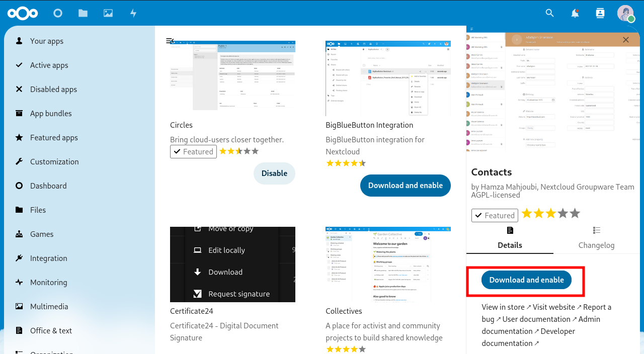
Task: Open the Activity lightning icon
Action: tap(133, 13)
